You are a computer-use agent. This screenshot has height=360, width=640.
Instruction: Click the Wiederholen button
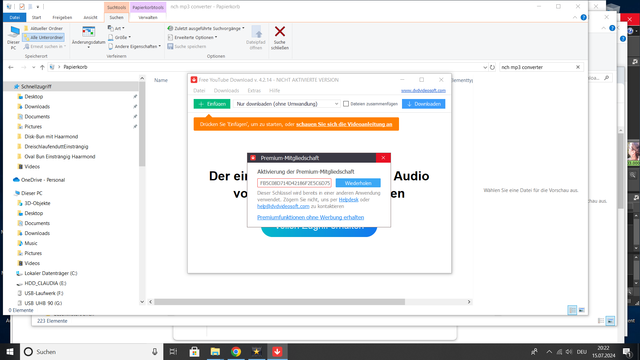tap(358, 183)
